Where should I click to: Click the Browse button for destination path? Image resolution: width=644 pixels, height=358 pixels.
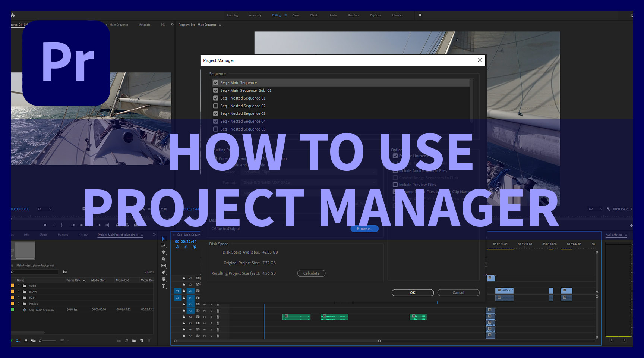(x=364, y=229)
